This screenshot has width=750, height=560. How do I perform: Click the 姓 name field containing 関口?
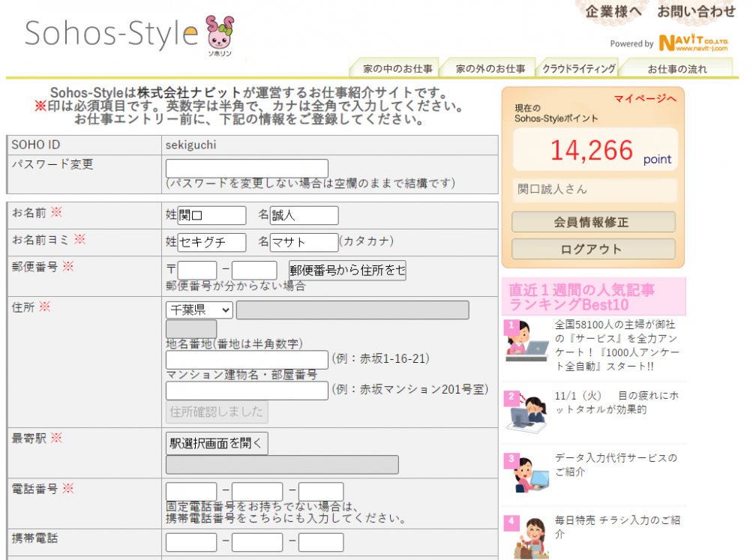212,215
